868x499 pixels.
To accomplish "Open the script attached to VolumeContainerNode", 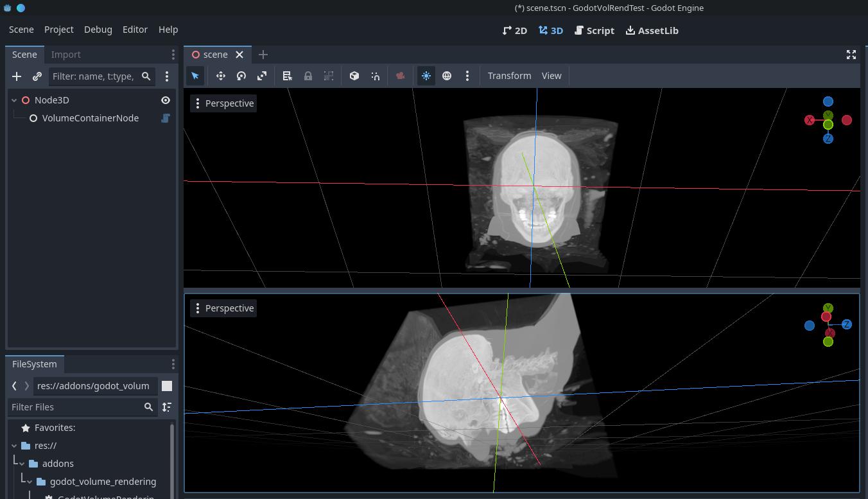I will click(x=166, y=118).
